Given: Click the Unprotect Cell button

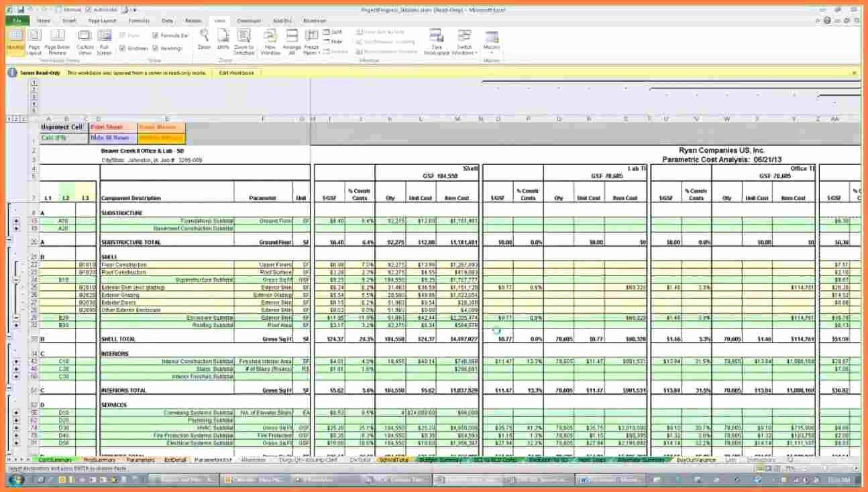Looking at the screenshot, I should pos(62,127).
